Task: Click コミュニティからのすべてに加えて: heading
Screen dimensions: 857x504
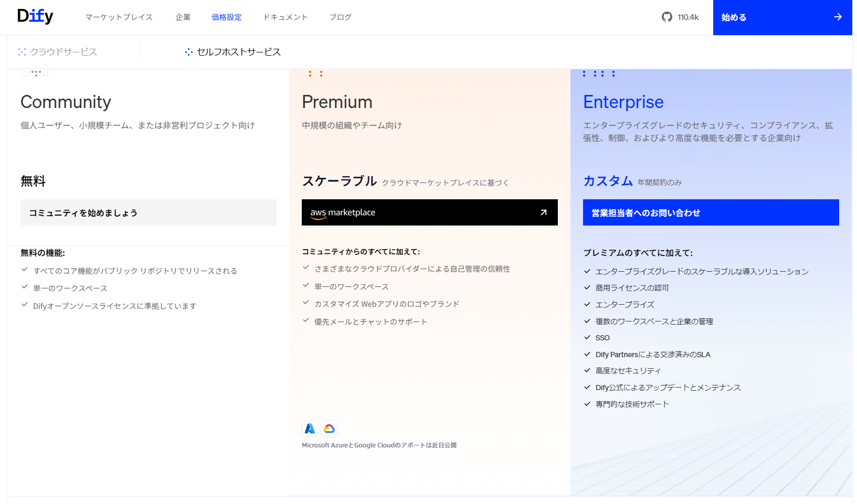Action: pos(361,252)
